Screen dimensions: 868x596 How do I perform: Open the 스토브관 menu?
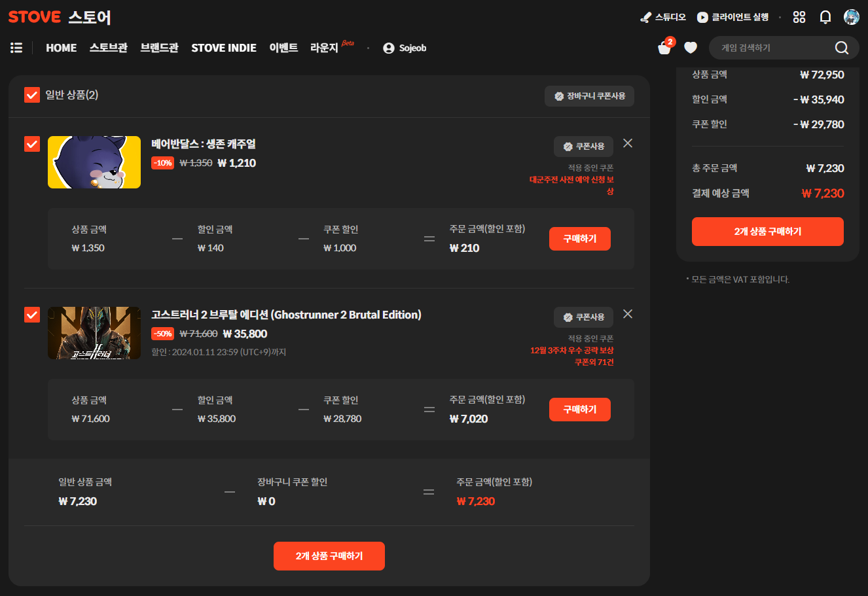coord(109,48)
